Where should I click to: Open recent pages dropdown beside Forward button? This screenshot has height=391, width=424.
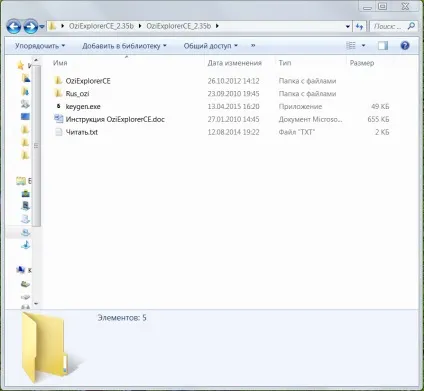(42, 27)
